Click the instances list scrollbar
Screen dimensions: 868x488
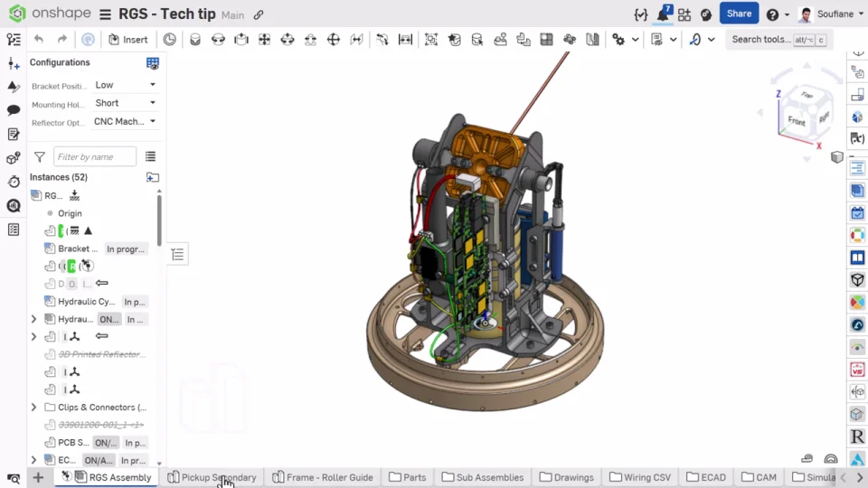pyautogui.click(x=159, y=219)
